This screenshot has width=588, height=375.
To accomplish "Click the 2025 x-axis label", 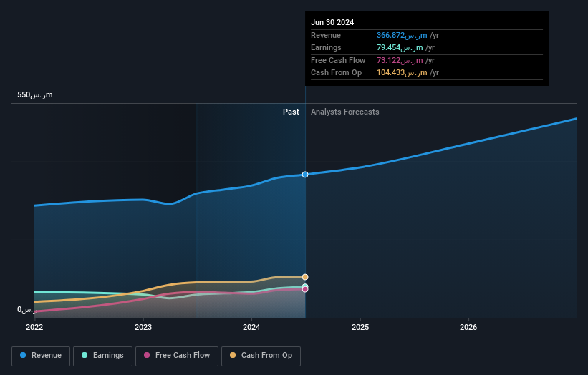I will (360, 328).
